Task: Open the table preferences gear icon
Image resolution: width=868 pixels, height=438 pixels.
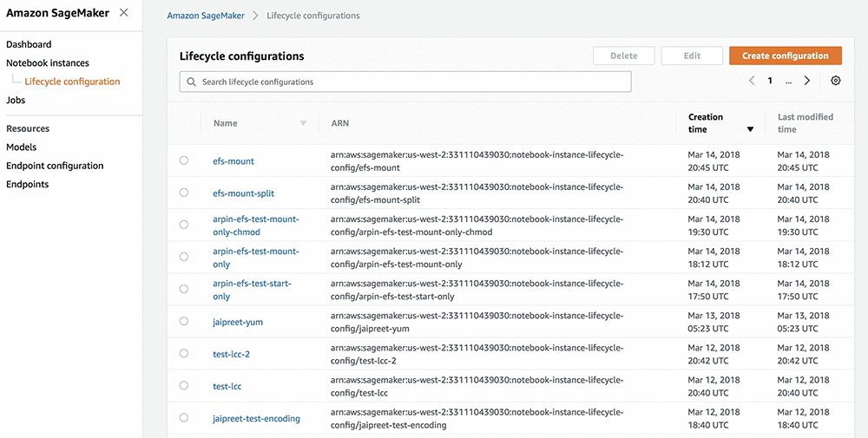Action: (x=836, y=81)
